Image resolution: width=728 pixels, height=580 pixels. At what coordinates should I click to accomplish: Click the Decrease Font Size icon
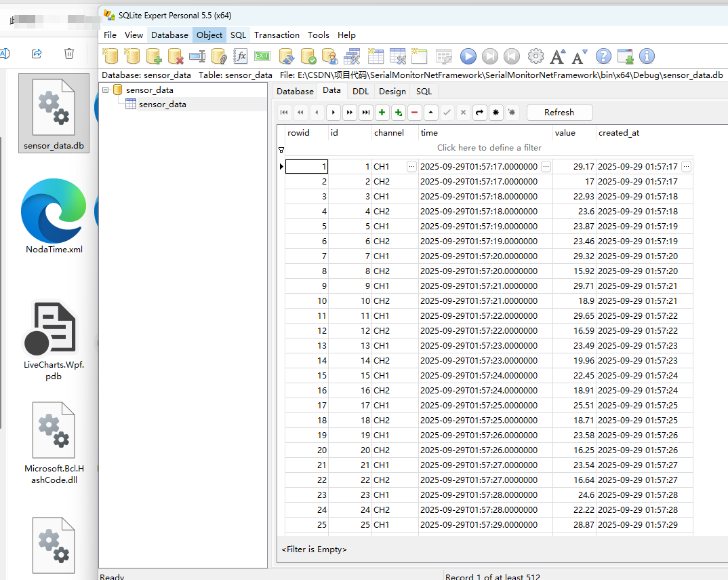[580, 56]
